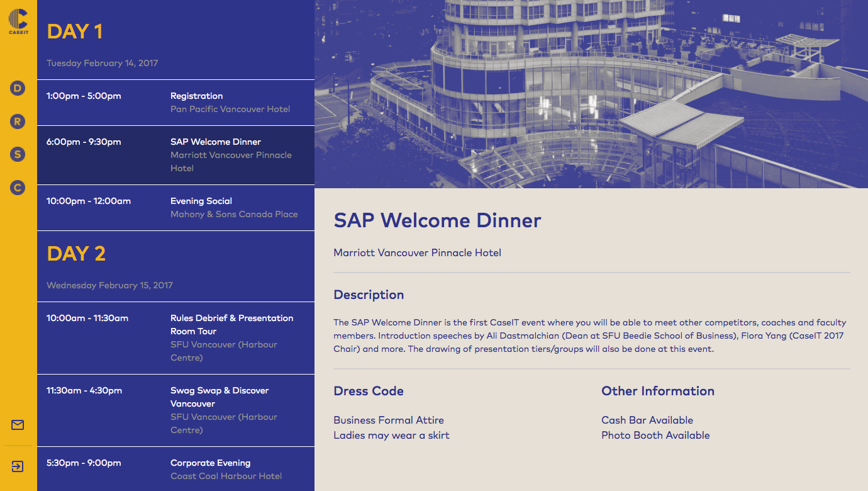Click the 5:30pm - 9:00pm time

click(x=84, y=463)
